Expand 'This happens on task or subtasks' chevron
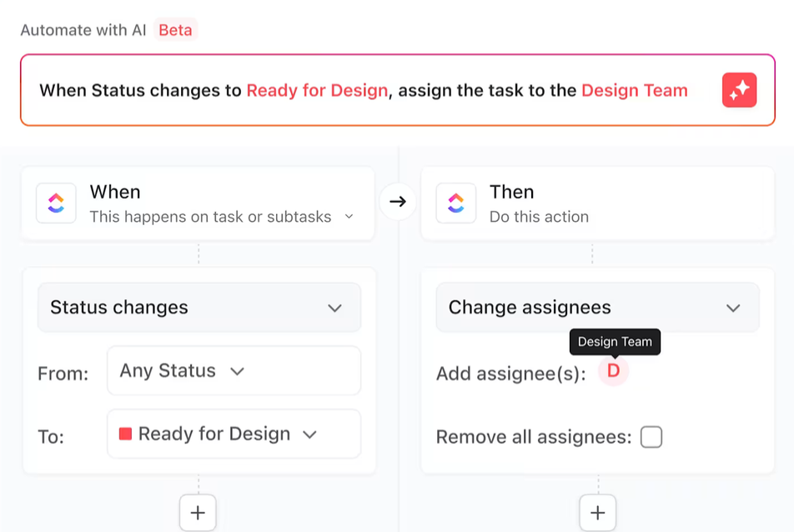This screenshot has width=794, height=532. tap(349, 217)
